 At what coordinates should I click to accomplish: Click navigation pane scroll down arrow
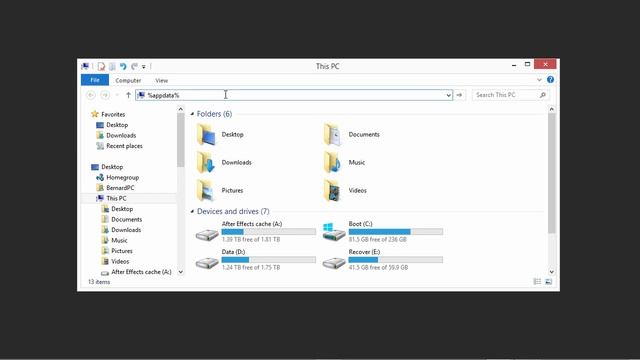tap(180, 272)
